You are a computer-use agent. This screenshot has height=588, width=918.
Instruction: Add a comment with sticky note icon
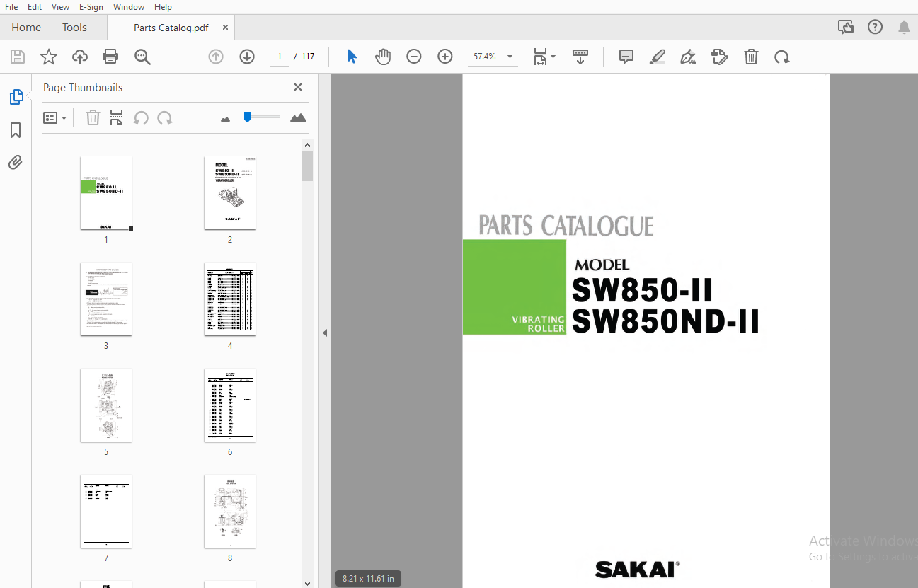coord(626,57)
